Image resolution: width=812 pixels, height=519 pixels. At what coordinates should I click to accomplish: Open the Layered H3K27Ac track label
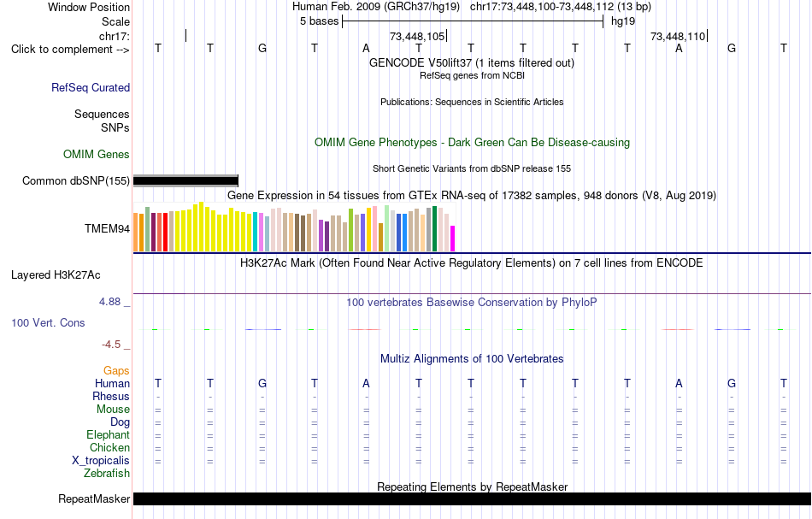point(56,275)
